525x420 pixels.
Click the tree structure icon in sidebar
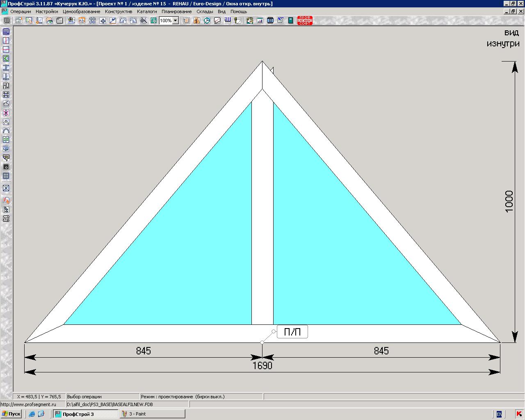pyautogui.click(x=6, y=210)
